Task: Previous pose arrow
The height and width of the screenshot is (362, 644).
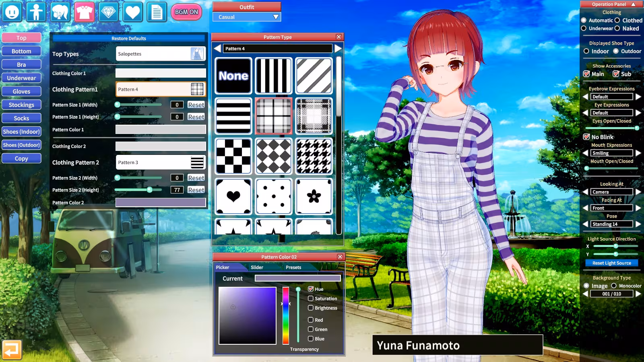Action: pos(586,224)
